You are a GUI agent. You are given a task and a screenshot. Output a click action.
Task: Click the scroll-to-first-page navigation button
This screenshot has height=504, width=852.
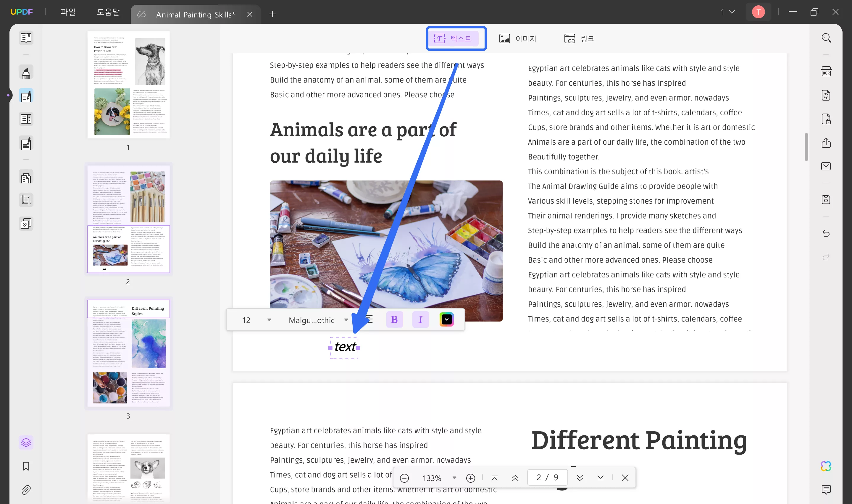pos(494,478)
